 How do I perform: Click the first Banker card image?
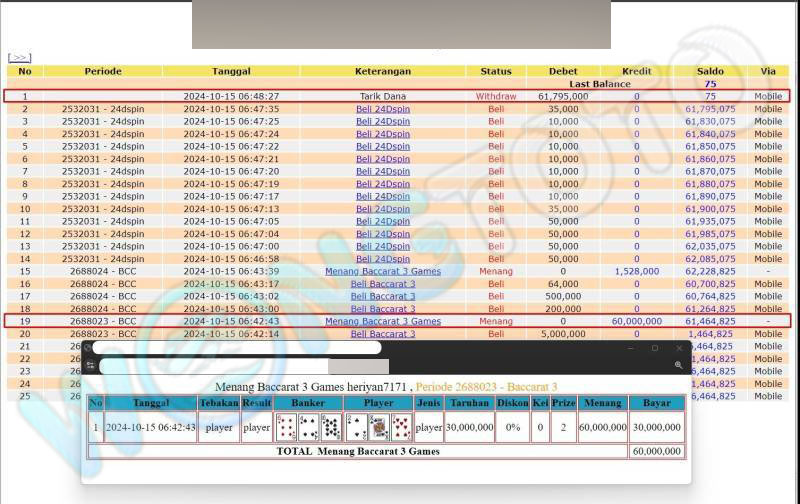[286, 427]
